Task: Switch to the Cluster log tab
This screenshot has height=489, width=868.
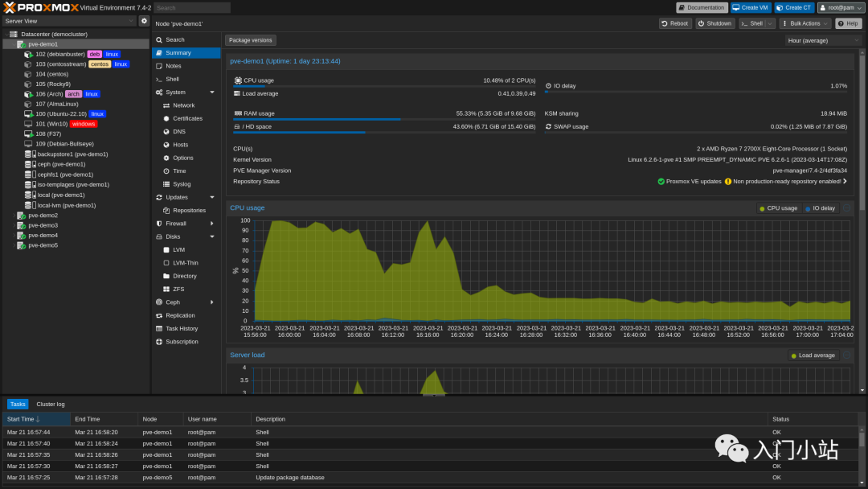Action: (x=51, y=405)
